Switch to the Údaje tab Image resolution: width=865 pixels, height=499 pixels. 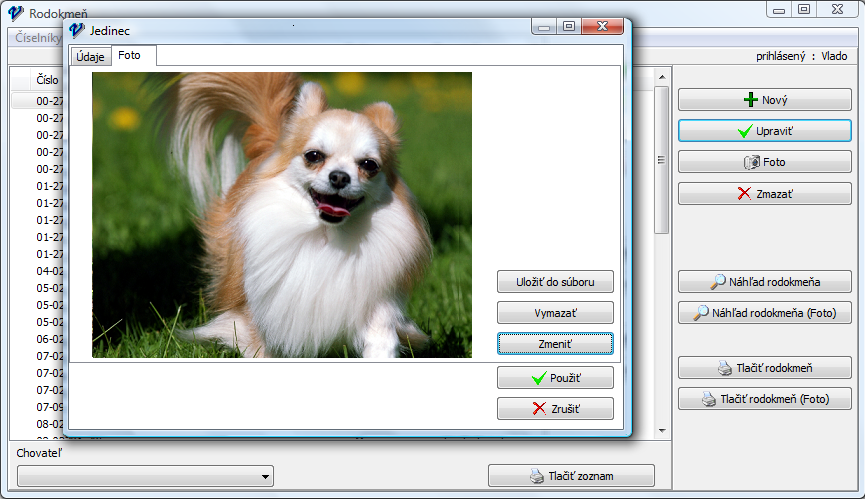tap(90, 57)
